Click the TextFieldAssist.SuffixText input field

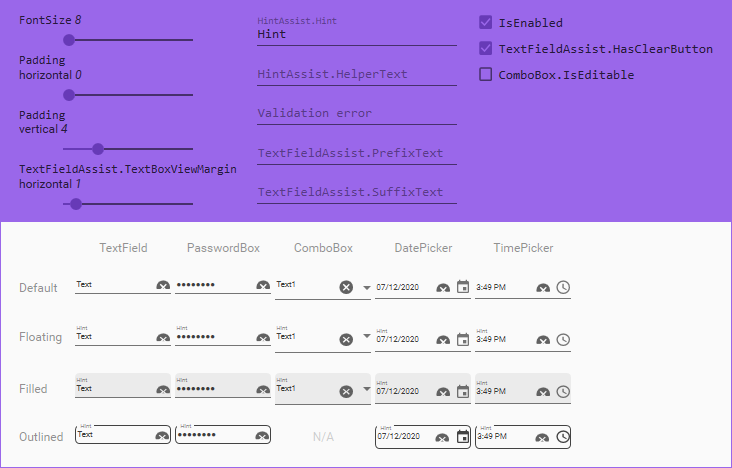pos(357,192)
